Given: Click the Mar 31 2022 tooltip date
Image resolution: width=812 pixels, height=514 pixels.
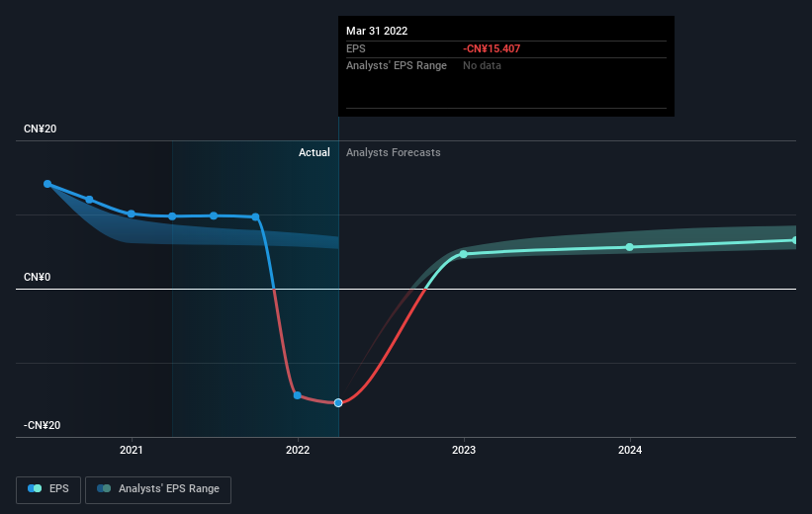Looking at the screenshot, I should click(377, 31).
